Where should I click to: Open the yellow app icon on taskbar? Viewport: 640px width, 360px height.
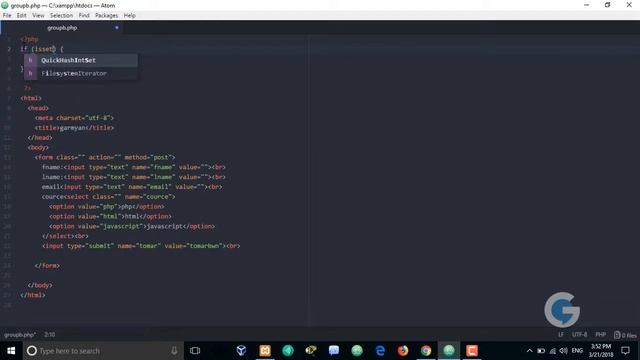point(311,351)
